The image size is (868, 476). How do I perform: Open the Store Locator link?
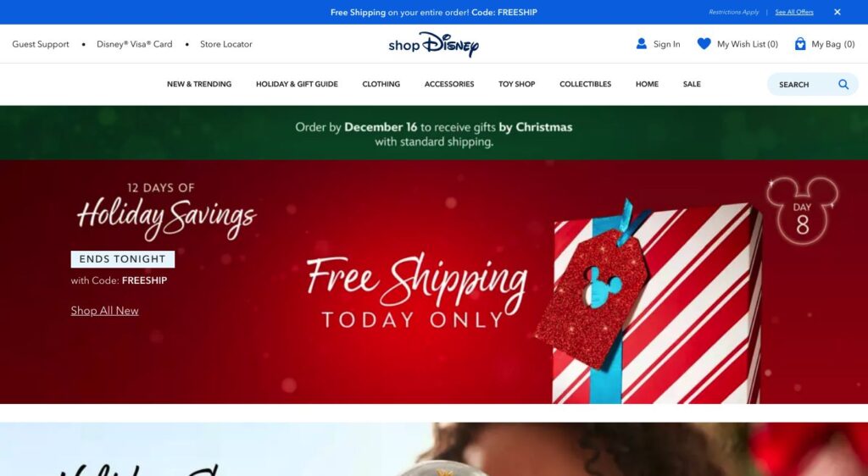(x=225, y=44)
